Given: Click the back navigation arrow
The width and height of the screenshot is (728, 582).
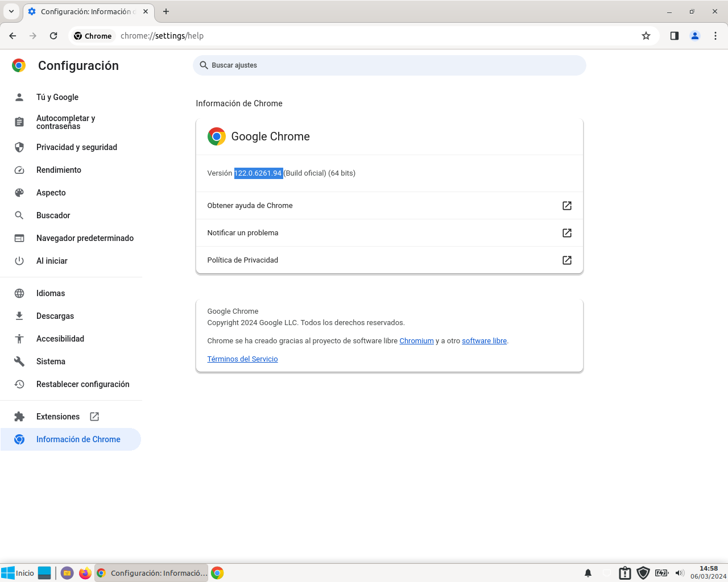Looking at the screenshot, I should pyautogui.click(x=13, y=36).
